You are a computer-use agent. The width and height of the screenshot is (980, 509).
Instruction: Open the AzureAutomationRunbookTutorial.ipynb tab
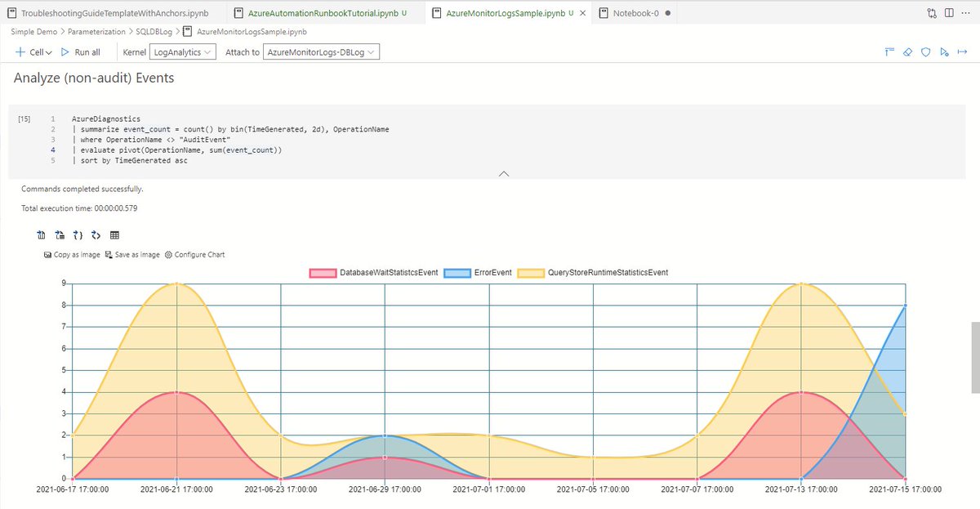[322, 13]
